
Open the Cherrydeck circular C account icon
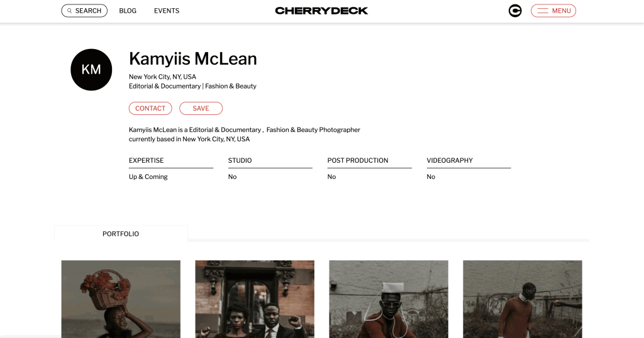515,11
